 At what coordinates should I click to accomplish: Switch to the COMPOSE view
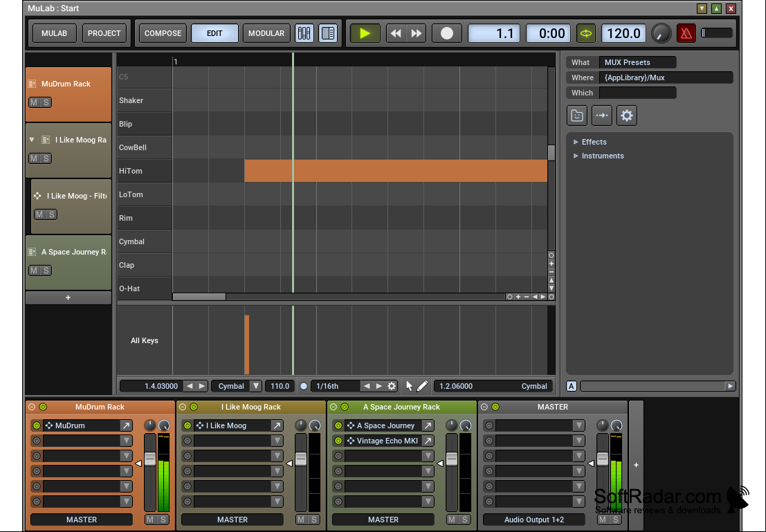click(163, 33)
